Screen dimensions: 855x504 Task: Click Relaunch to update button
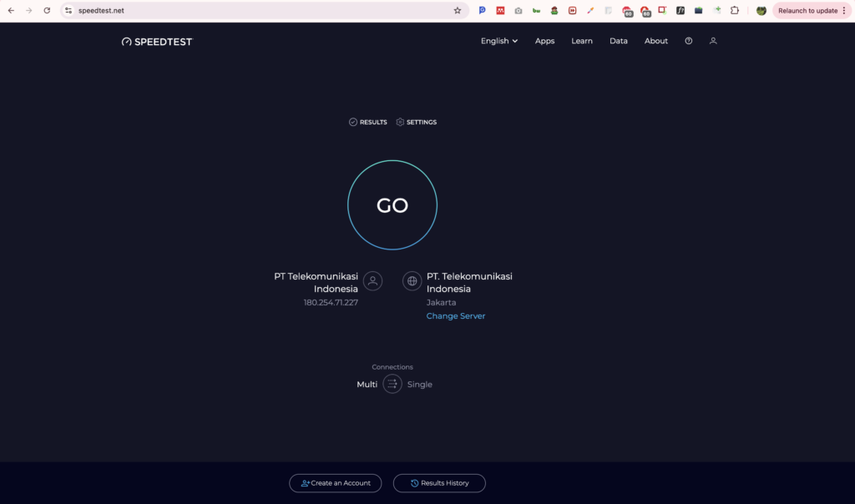(807, 10)
